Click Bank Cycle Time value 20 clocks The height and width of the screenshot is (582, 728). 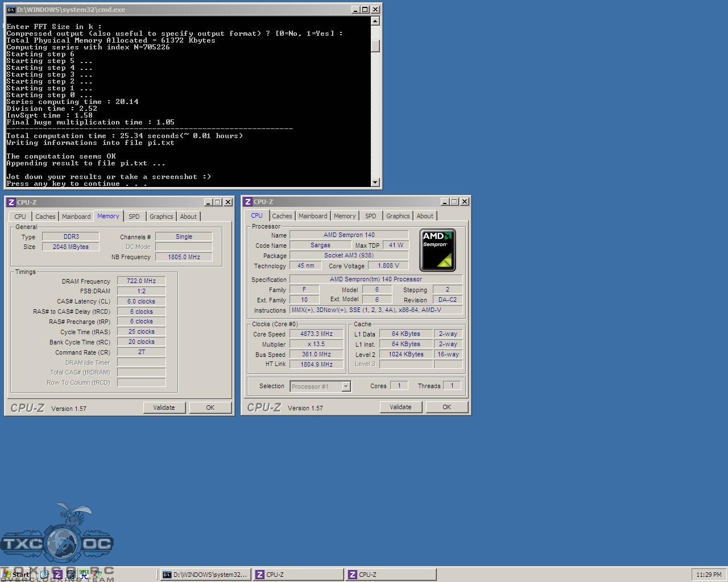click(142, 342)
